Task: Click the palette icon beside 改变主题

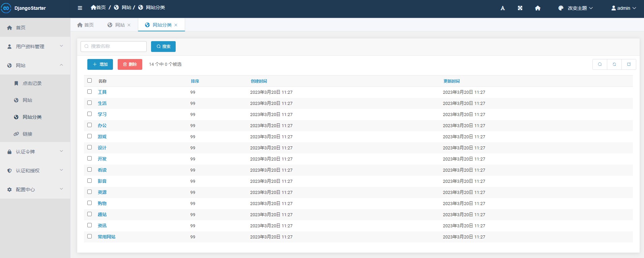Action: point(561,8)
